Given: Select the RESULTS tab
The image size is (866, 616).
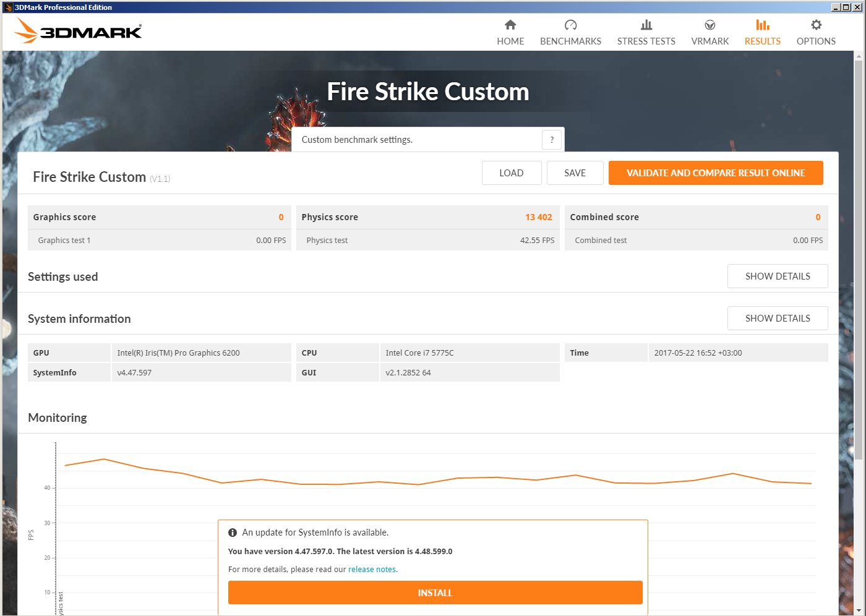Looking at the screenshot, I should 763,41.
